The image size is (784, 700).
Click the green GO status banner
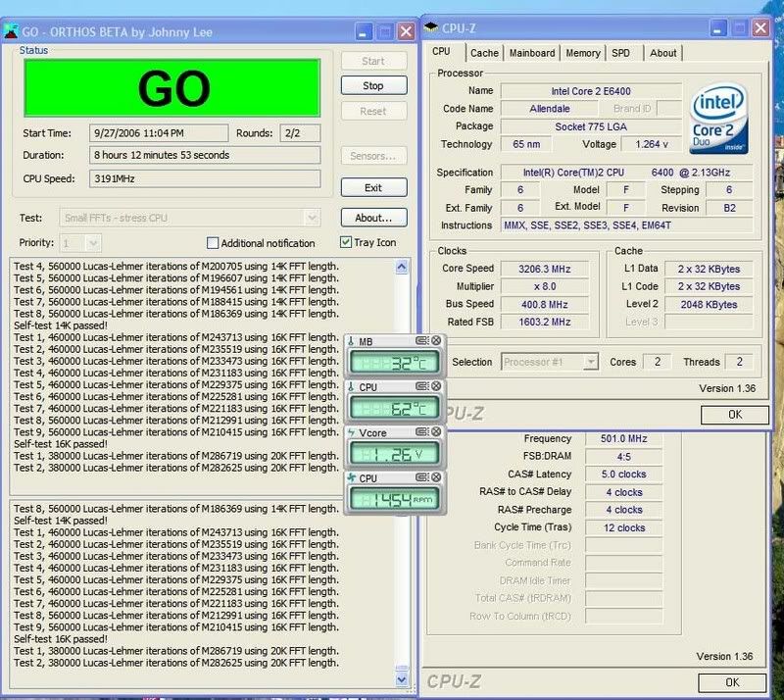point(172,88)
